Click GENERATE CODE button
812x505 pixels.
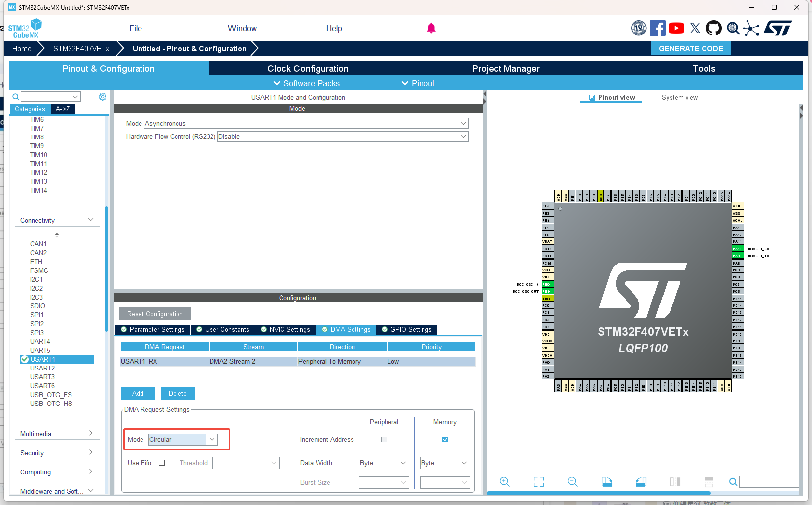pyautogui.click(x=691, y=48)
